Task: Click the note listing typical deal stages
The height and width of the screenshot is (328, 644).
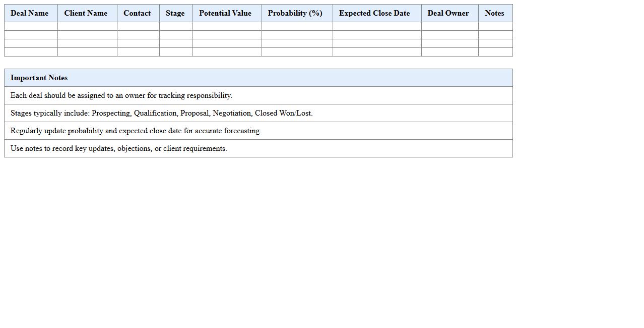Action: click(x=161, y=113)
